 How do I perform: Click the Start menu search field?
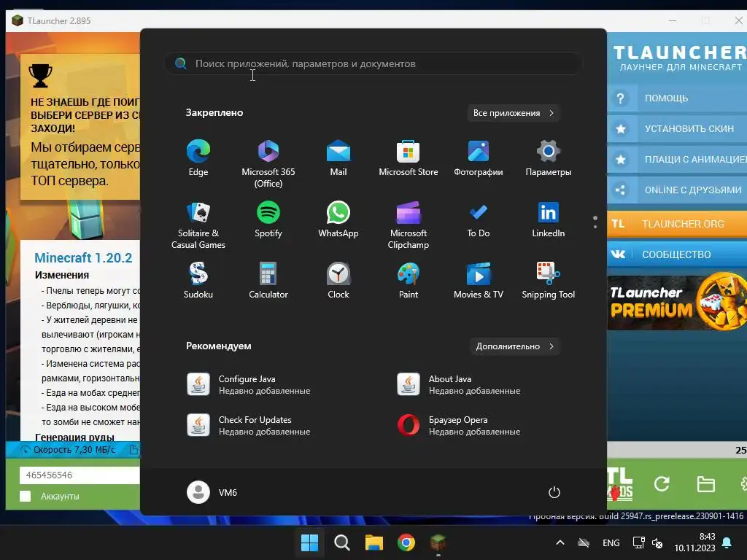pos(373,64)
